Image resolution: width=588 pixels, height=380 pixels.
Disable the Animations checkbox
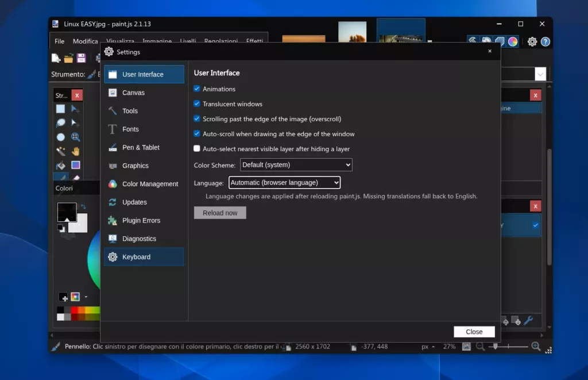tap(197, 89)
